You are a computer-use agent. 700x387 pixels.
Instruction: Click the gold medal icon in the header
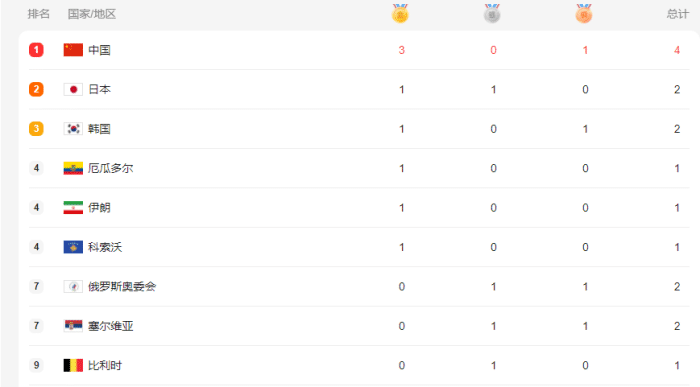[400, 13]
